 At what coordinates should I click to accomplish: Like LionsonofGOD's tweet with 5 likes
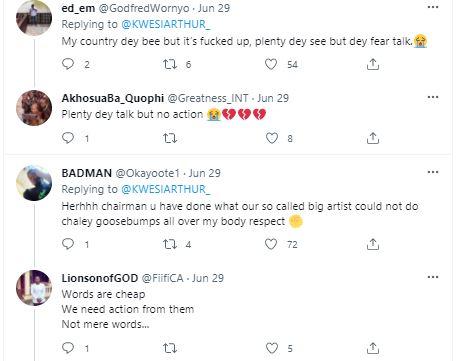tap(272, 348)
